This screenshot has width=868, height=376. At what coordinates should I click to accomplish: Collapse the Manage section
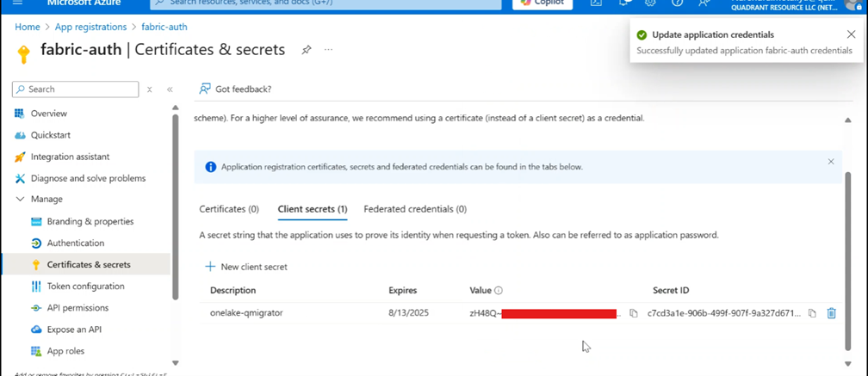[20, 199]
